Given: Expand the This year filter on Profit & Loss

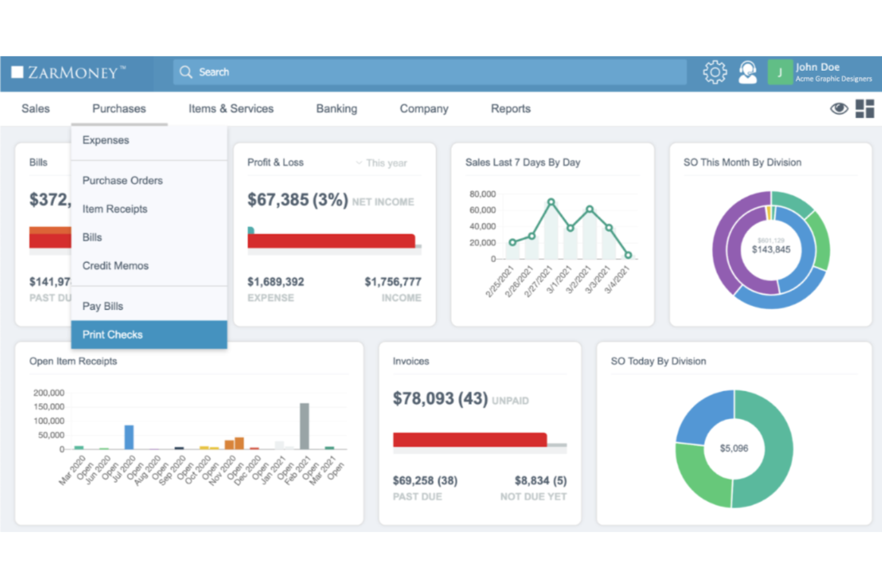Looking at the screenshot, I should (381, 163).
